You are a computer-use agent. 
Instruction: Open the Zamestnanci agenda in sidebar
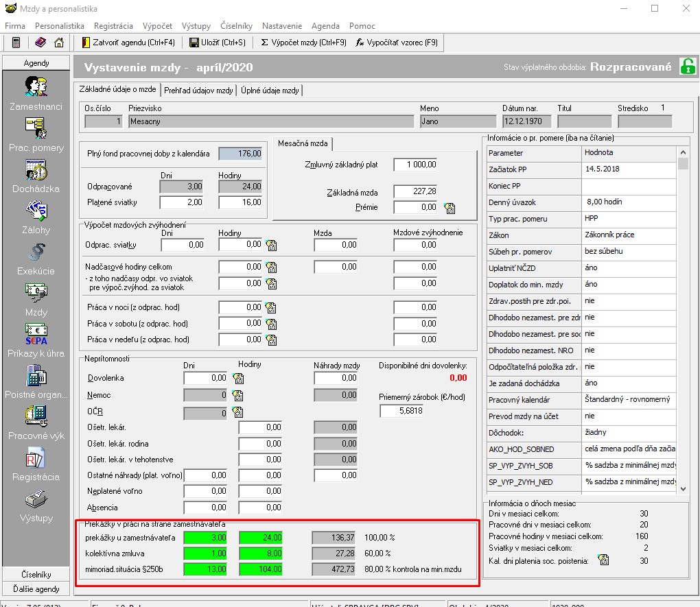[36, 88]
